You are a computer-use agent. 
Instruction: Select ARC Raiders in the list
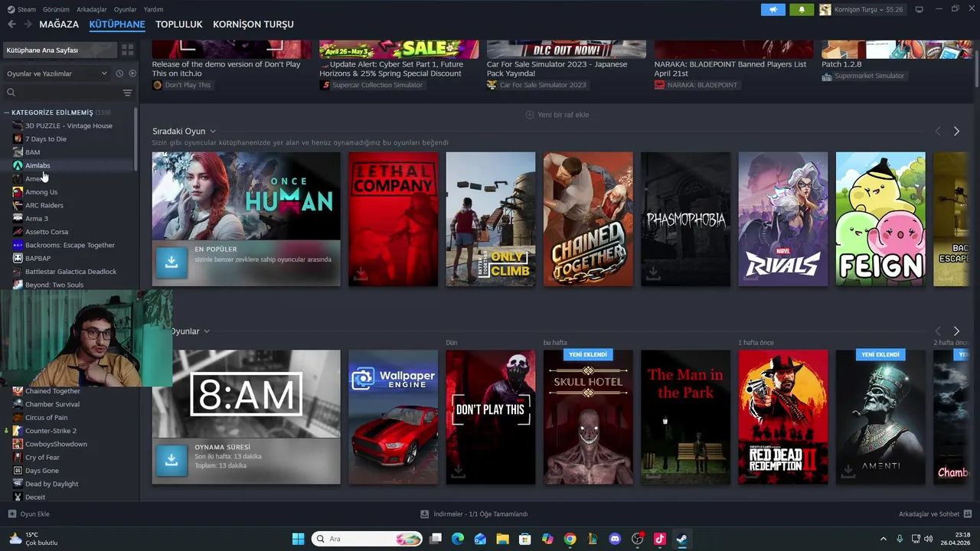click(x=44, y=205)
